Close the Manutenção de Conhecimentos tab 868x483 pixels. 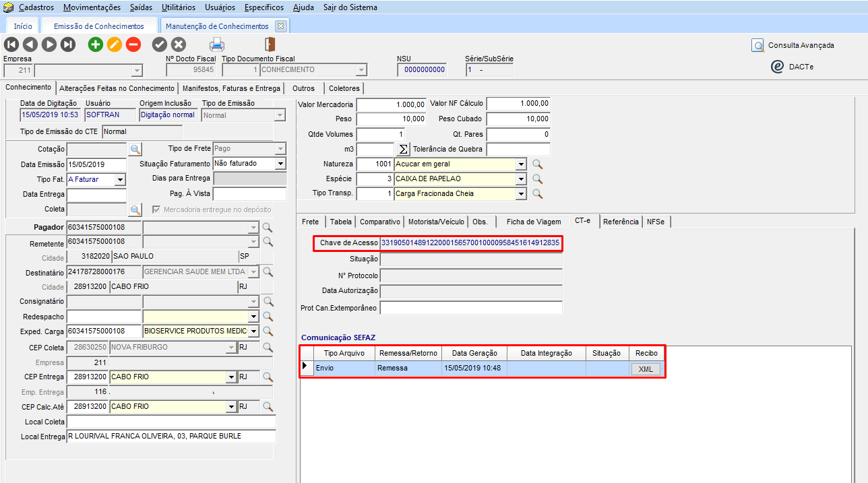pyautogui.click(x=281, y=26)
